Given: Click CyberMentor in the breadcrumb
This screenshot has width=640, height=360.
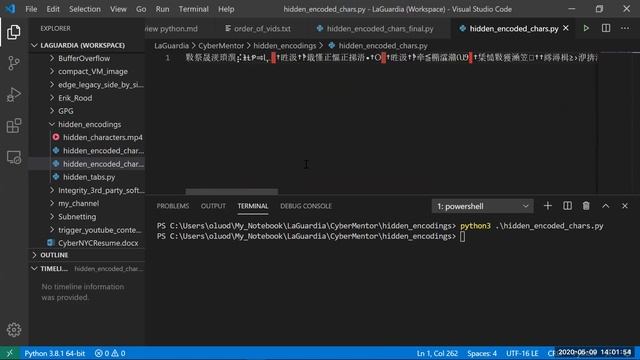Looking at the screenshot, I should [x=221, y=46].
